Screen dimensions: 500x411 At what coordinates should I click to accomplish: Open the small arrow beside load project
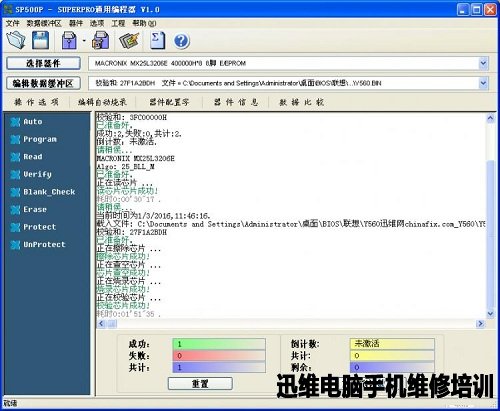pos(84,41)
